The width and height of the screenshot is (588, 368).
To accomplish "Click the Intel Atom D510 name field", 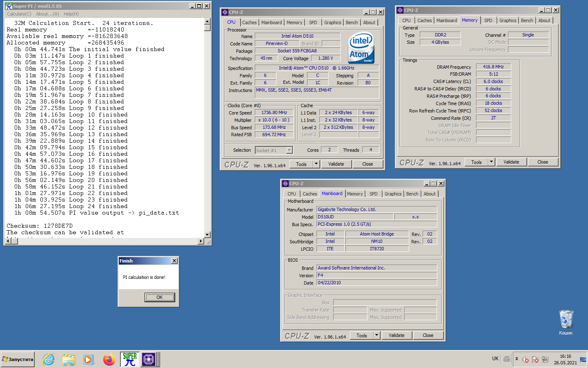I will click(x=297, y=36).
